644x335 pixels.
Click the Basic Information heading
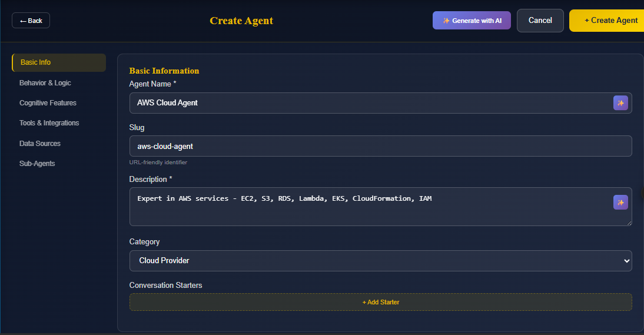(164, 71)
